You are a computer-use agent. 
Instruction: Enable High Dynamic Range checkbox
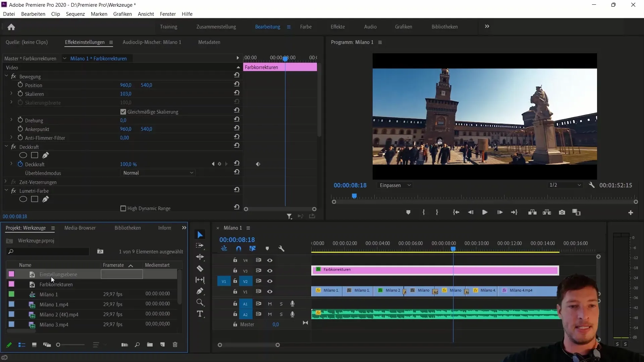tap(123, 208)
